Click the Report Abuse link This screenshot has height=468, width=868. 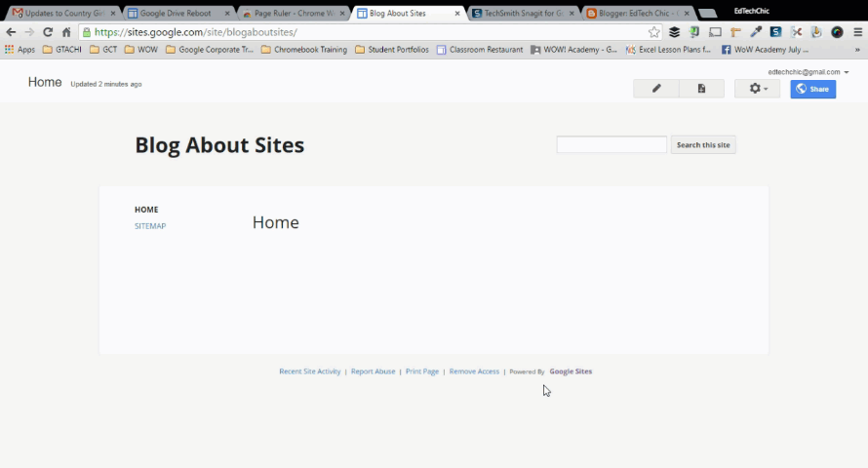[x=374, y=371]
